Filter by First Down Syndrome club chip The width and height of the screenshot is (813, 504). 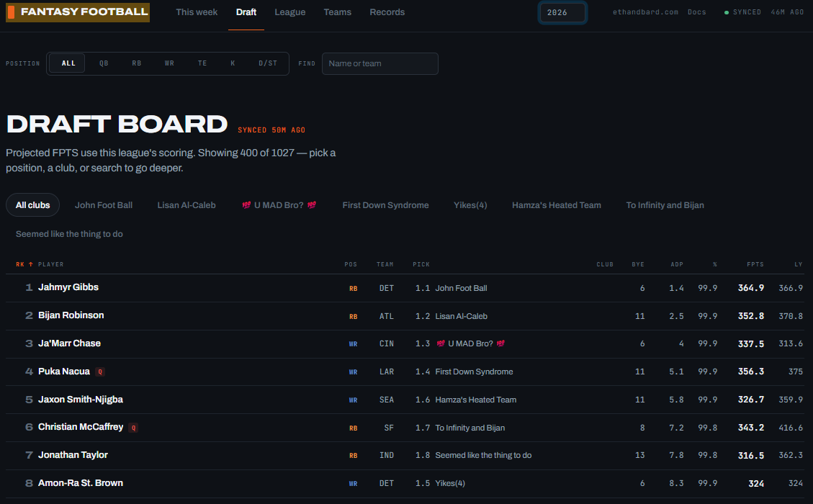pyautogui.click(x=386, y=204)
